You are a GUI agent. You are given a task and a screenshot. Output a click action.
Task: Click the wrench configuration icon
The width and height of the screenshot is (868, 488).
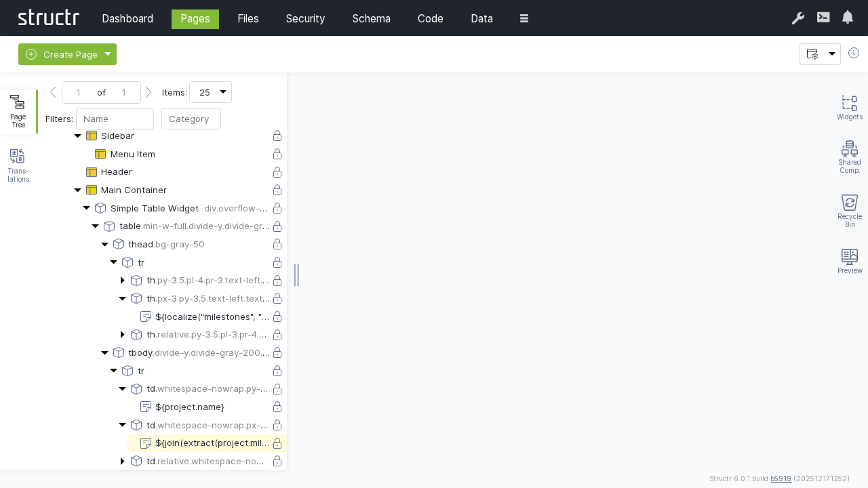[x=798, y=18]
